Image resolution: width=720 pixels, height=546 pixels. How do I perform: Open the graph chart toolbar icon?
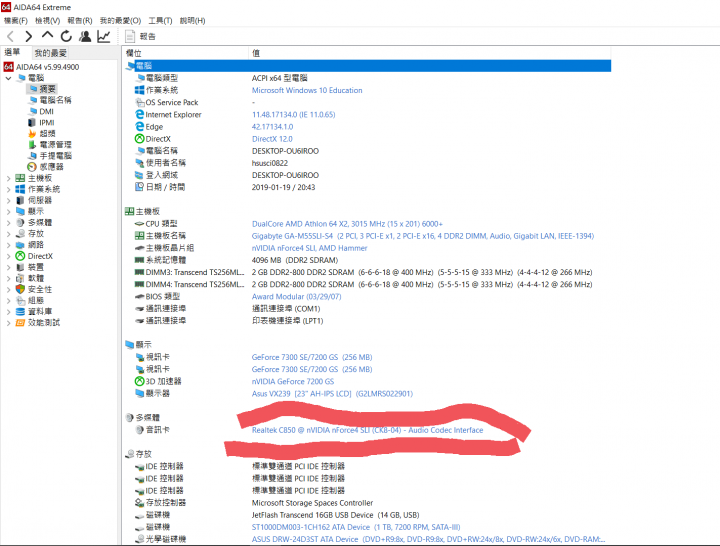point(104,36)
